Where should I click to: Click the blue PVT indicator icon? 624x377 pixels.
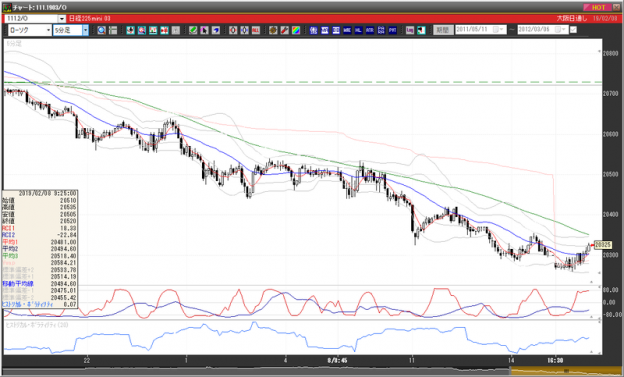point(392,30)
